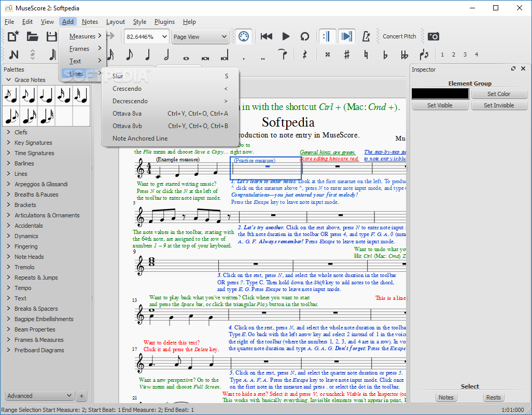The height and width of the screenshot is (415, 532).
Task: Open the Page View dropdown
Action: point(200,37)
